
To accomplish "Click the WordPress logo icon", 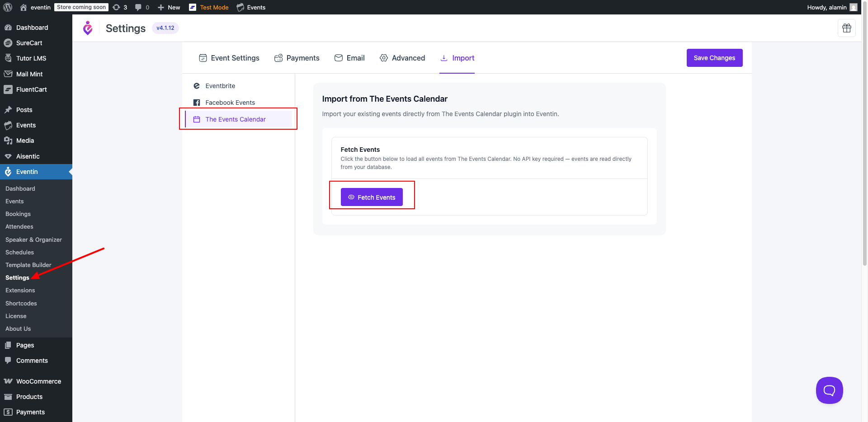I will [x=8, y=7].
